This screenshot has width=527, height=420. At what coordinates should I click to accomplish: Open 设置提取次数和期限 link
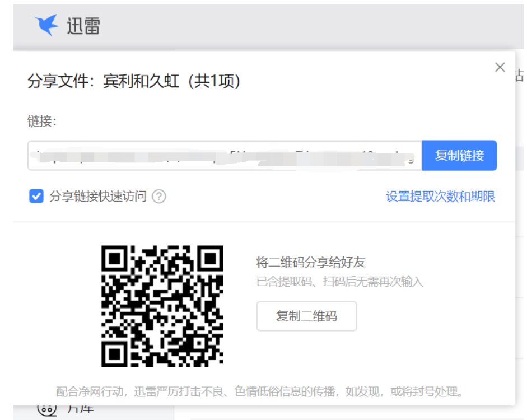coord(440,197)
